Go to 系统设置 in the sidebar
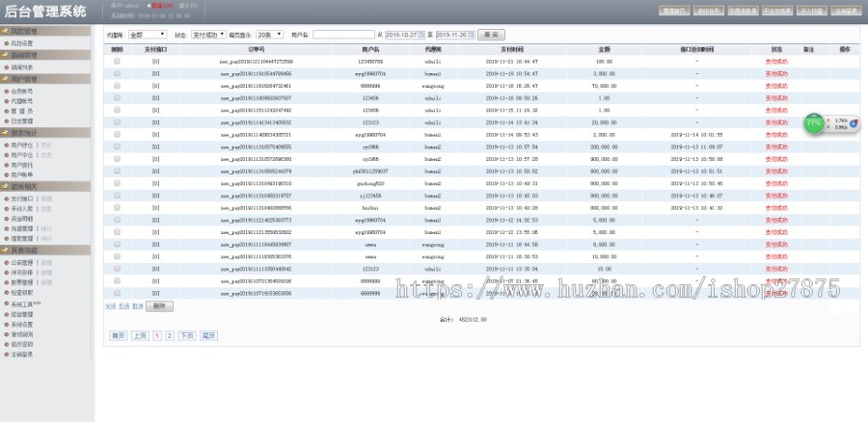The height and width of the screenshot is (422, 868). 21,324
